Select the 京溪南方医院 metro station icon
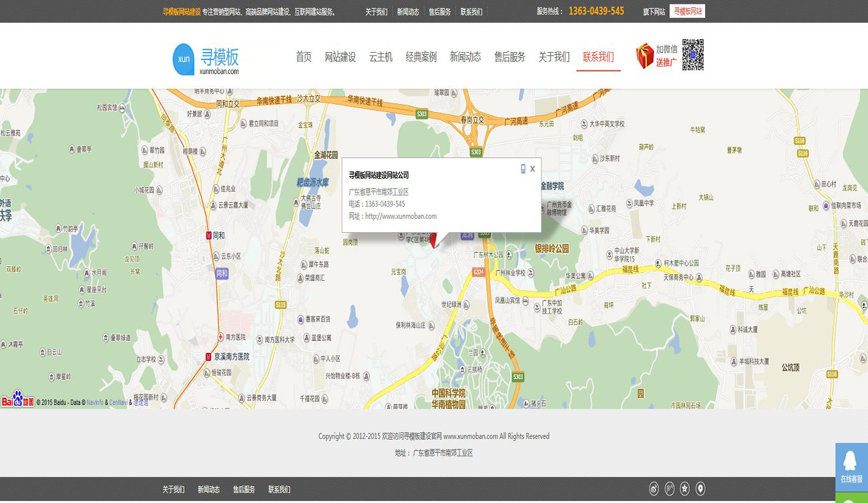This screenshot has height=503, width=868. tap(208, 357)
